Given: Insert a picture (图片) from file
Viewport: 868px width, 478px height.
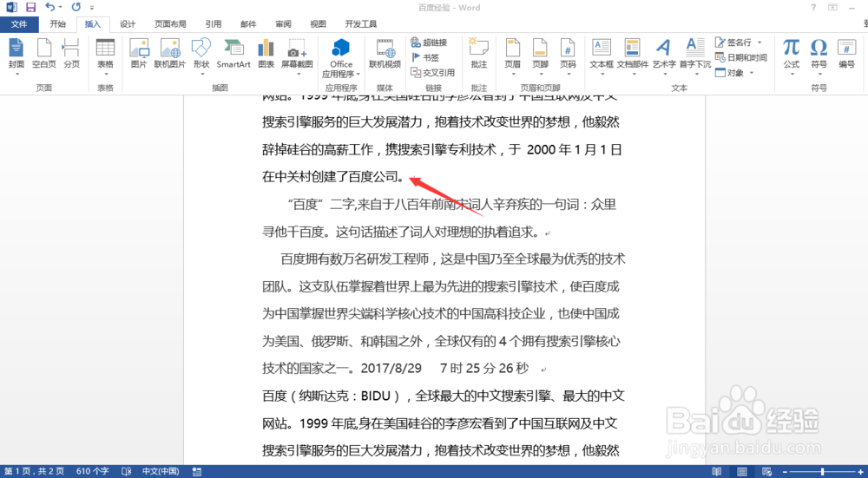Looking at the screenshot, I should pyautogui.click(x=138, y=54).
